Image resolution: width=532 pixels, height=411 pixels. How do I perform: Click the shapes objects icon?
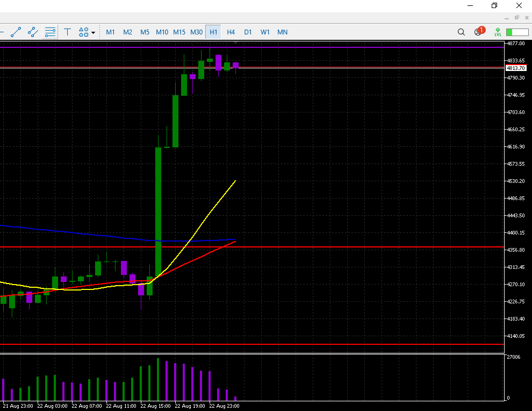click(84, 32)
